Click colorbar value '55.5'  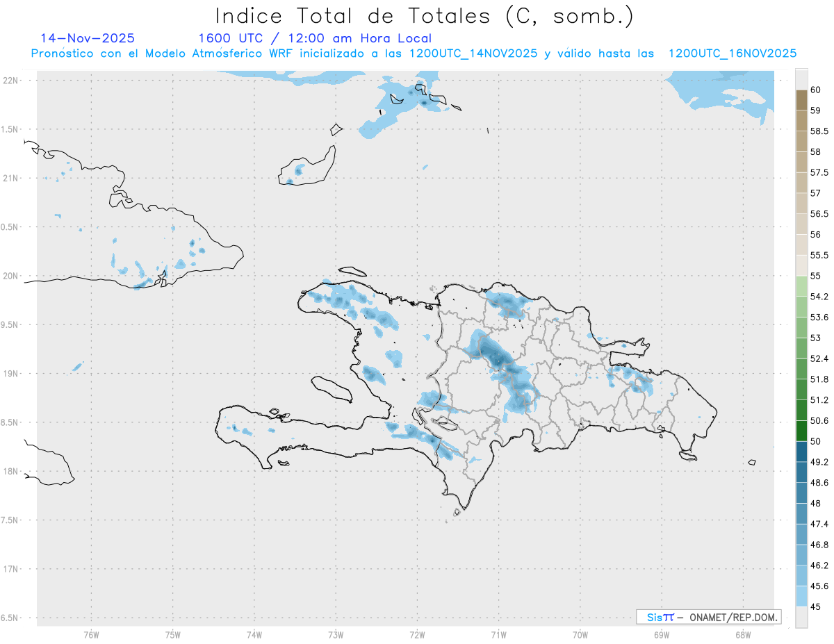click(819, 256)
